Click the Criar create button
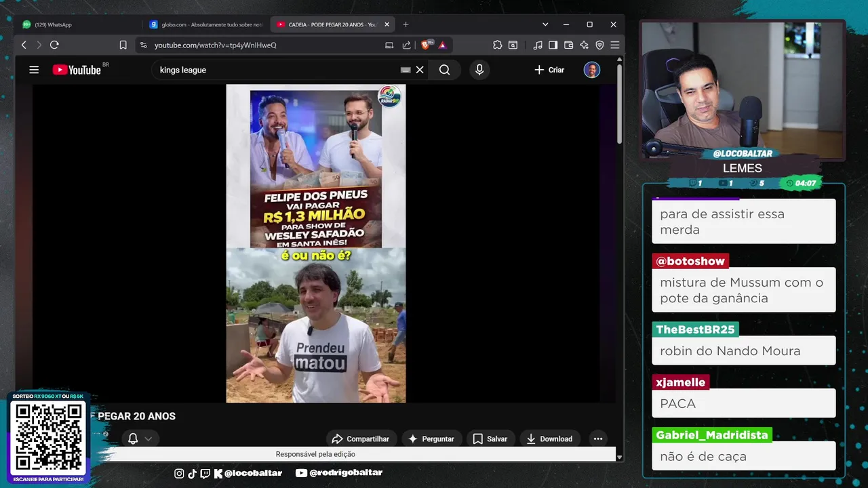 pyautogui.click(x=549, y=70)
